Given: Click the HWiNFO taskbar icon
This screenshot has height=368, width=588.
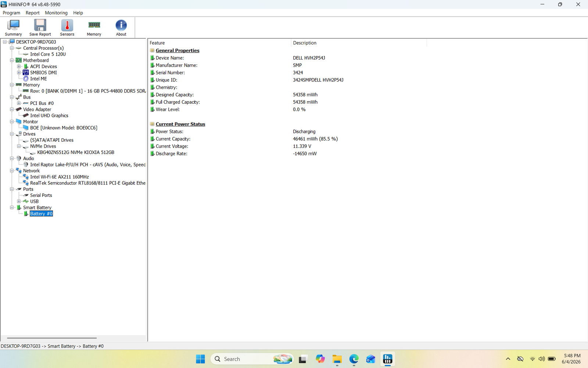Looking at the screenshot, I should coord(388,359).
